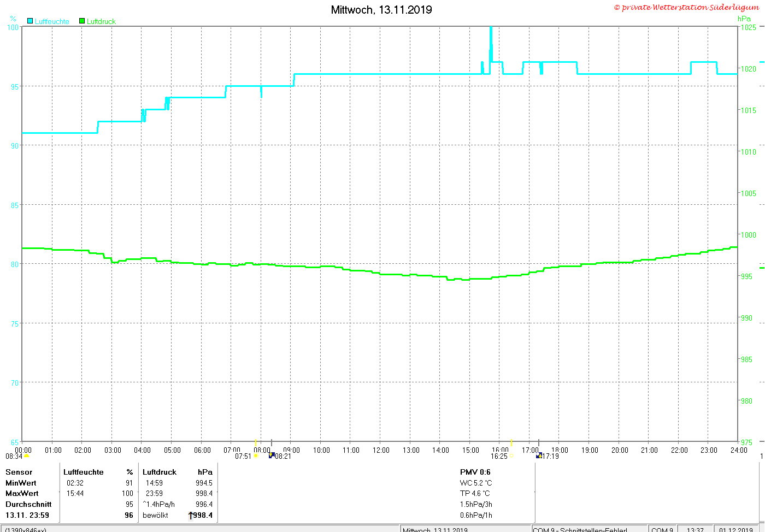Click the cyan Luftfeuchte legend swatch
The height and width of the screenshot is (532, 765).
(x=30, y=21)
